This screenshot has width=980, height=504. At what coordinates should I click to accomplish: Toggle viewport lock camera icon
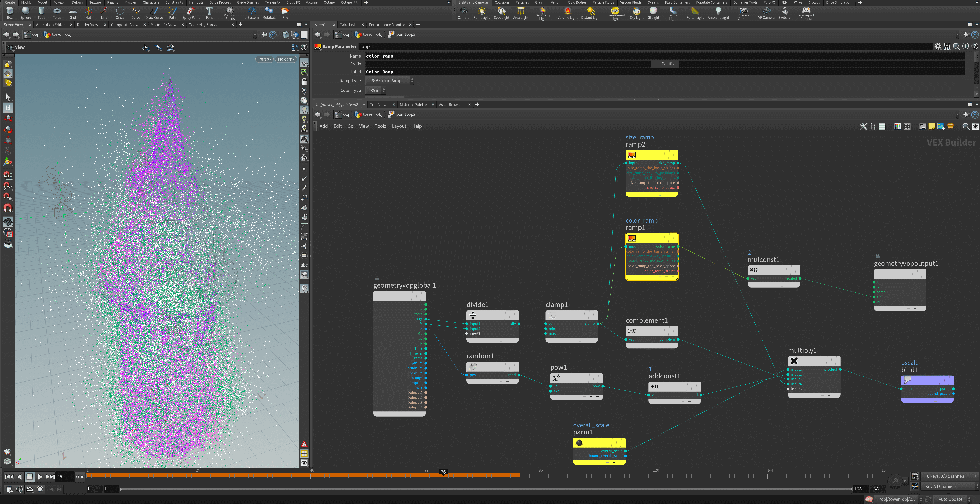[304, 82]
